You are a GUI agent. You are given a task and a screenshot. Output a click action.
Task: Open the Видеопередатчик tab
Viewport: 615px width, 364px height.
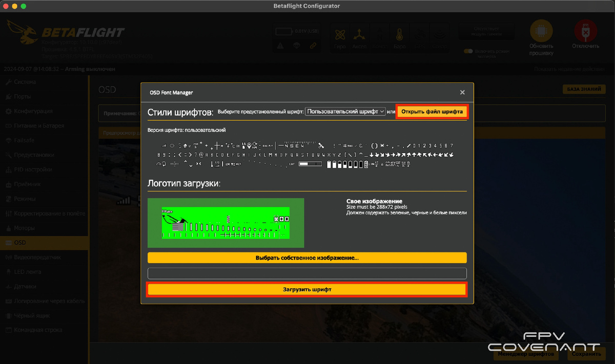[x=44, y=257]
